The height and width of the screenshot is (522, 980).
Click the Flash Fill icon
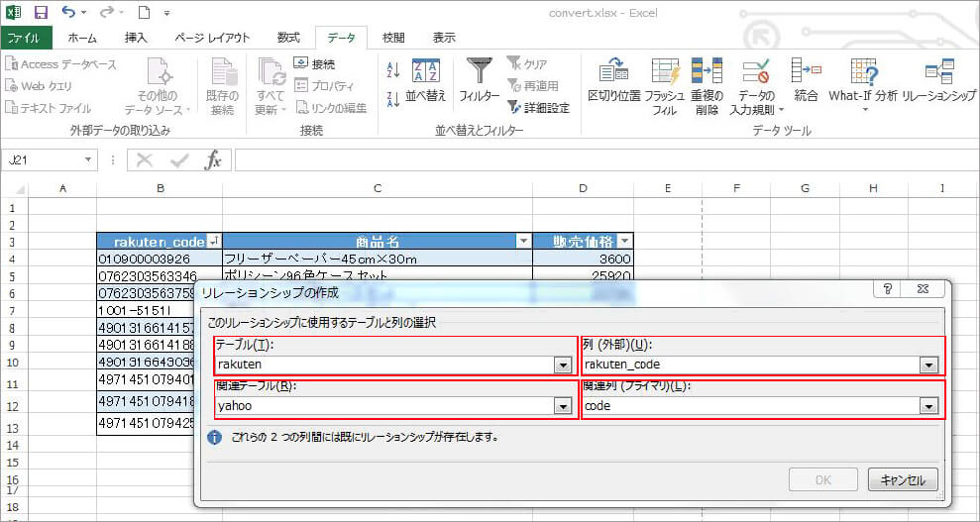(x=666, y=72)
